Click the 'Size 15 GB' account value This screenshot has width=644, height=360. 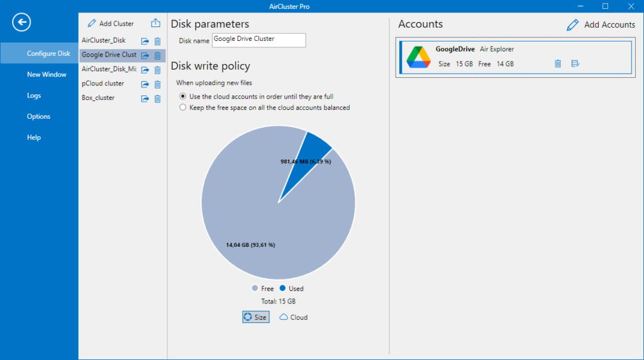pyautogui.click(x=455, y=63)
